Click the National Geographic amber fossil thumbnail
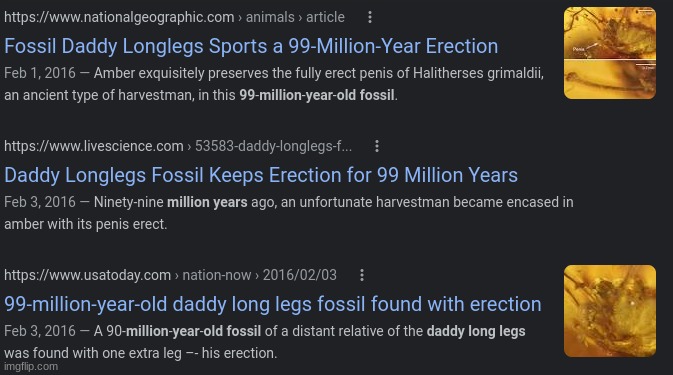Viewport: 673px width, 375px height. (x=609, y=53)
